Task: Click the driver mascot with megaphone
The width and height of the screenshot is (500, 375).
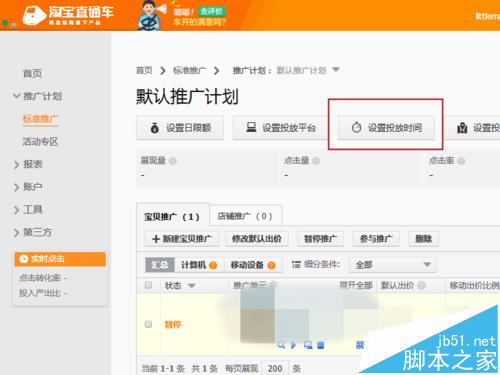Action: 151,15
